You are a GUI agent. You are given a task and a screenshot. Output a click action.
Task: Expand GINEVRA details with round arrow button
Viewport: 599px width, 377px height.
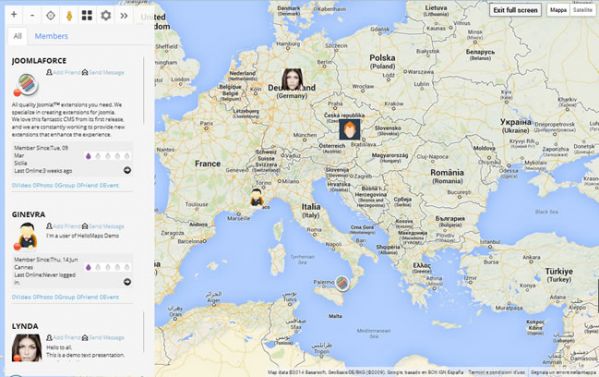[x=127, y=282]
